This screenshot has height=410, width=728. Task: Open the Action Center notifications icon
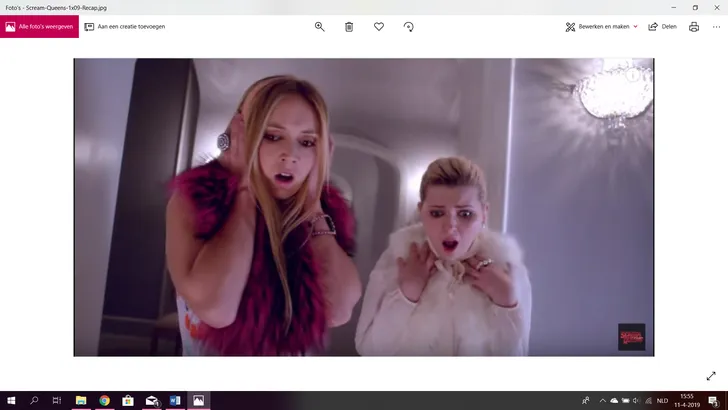coord(714,401)
